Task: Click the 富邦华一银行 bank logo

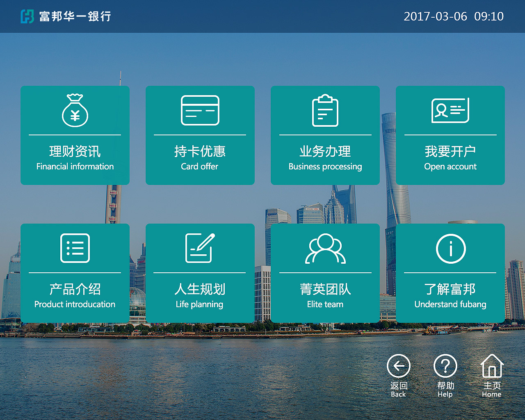Action: (66, 16)
